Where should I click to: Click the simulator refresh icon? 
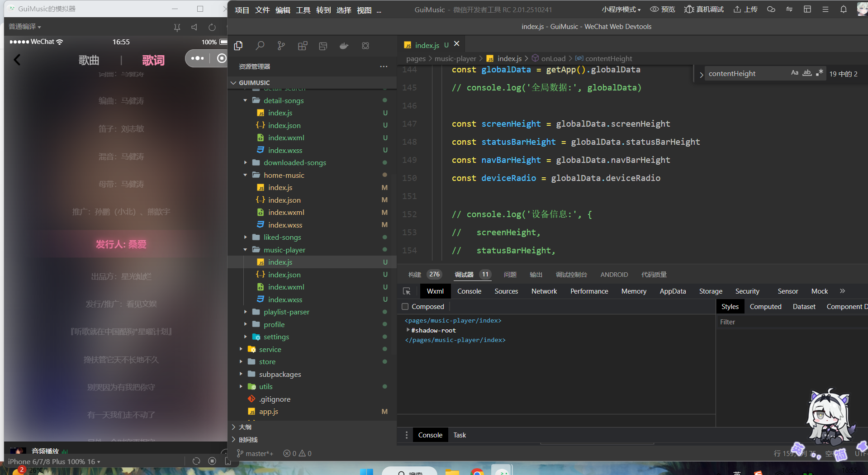212,27
